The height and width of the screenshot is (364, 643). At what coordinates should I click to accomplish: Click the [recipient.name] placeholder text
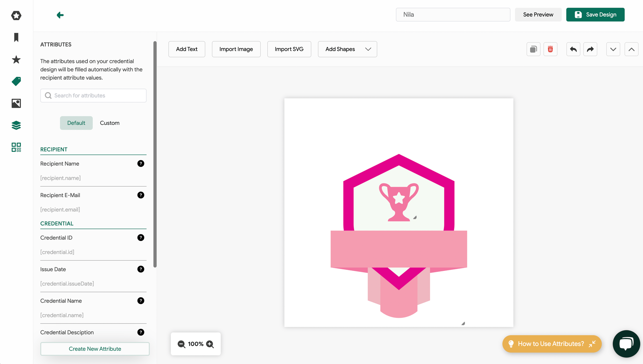[60, 178]
